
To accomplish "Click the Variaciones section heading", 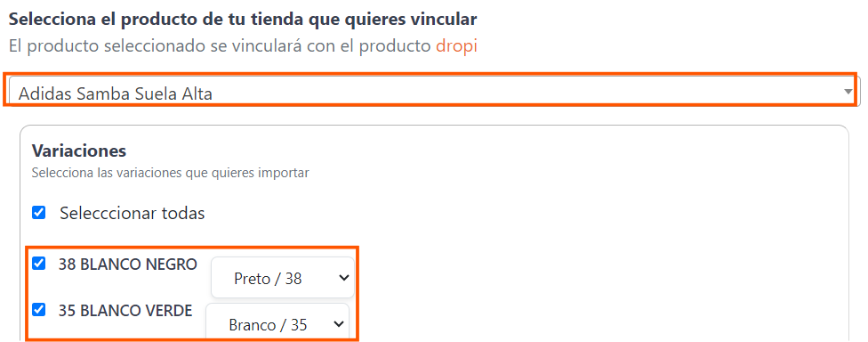I will (x=79, y=151).
